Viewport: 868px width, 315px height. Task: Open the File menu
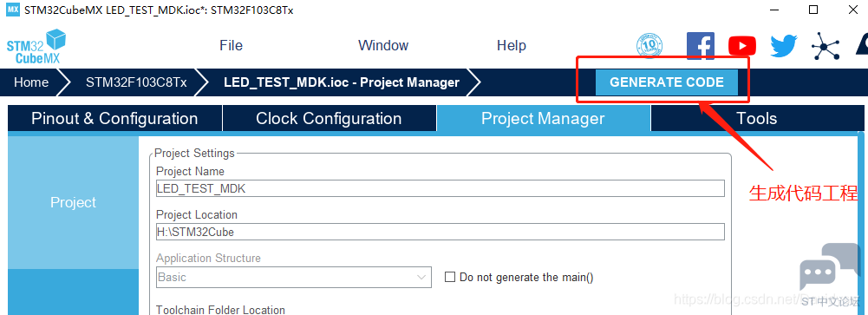pos(231,45)
